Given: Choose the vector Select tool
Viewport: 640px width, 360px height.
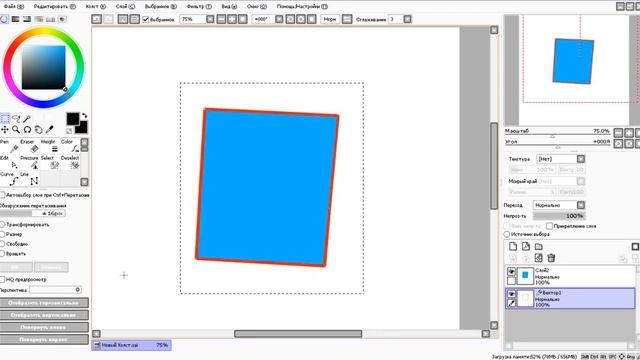Looking at the screenshot, I should pyautogui.click(x=50, y=162).
